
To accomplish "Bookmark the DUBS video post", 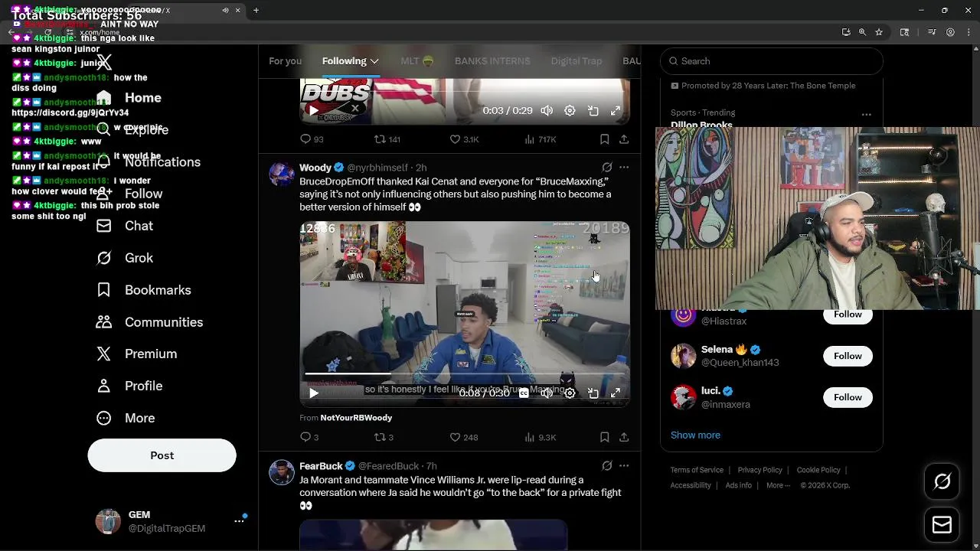I will pyautogui.click(x=604, y=139).
